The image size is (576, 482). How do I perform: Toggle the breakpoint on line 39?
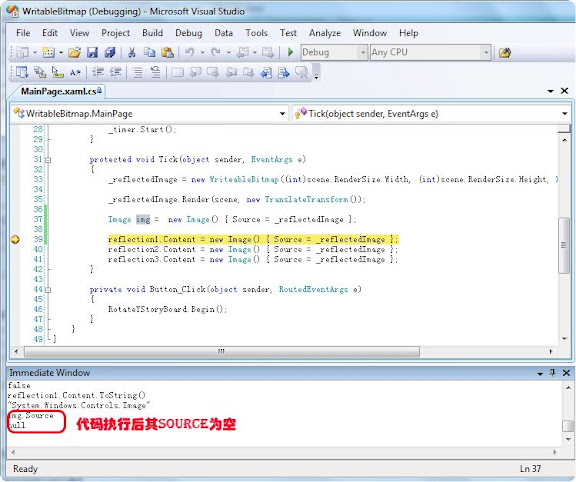(x=15, y=240)
